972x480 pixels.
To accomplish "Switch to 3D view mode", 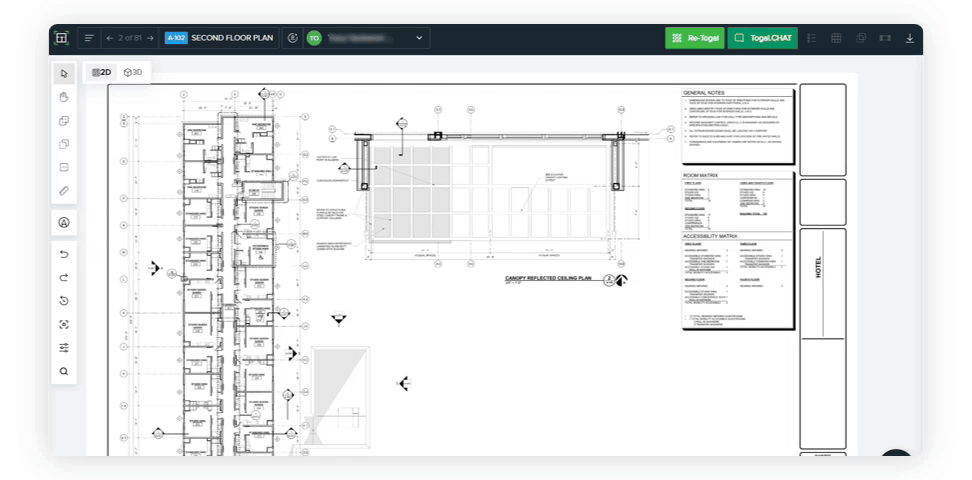I will tap(133, 72).
